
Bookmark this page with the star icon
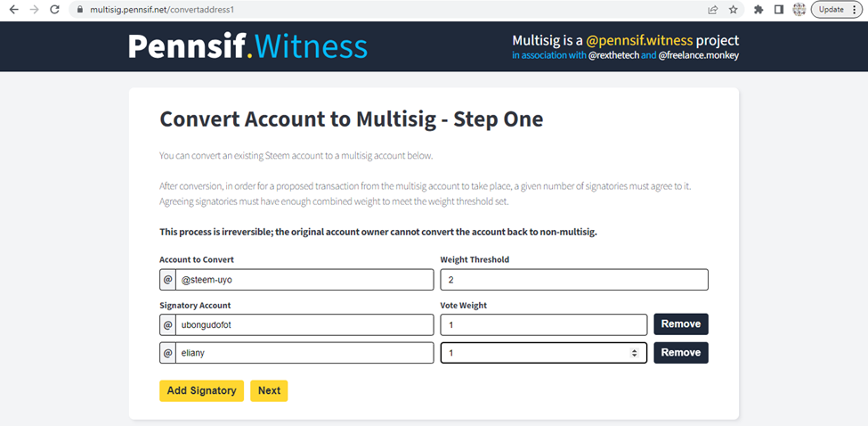733,10
